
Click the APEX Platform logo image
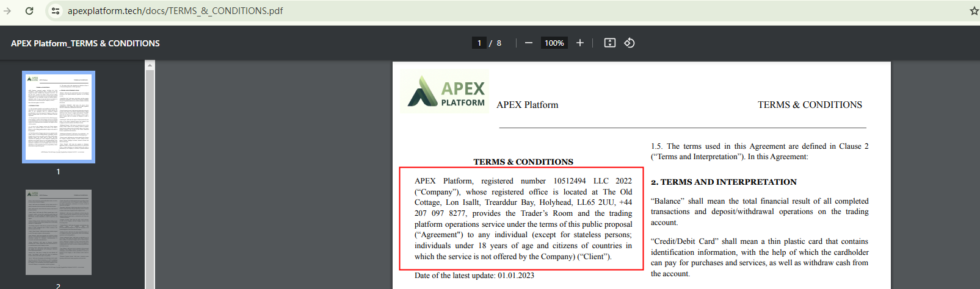click(x=445, y=92)
